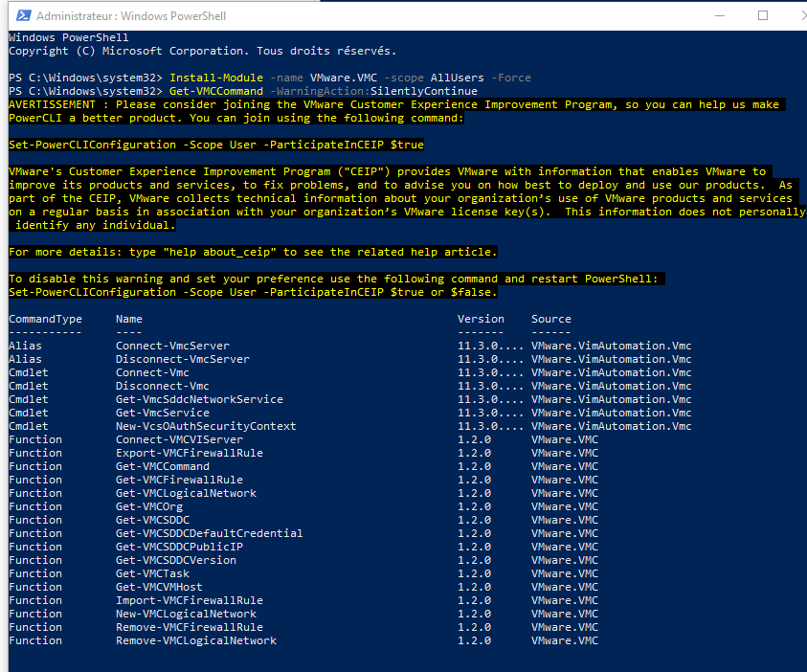The width and height of the screenshot is (807, 672).
Task: Click the Export-VMCFirewallRule function name
Action: (190, 453)
